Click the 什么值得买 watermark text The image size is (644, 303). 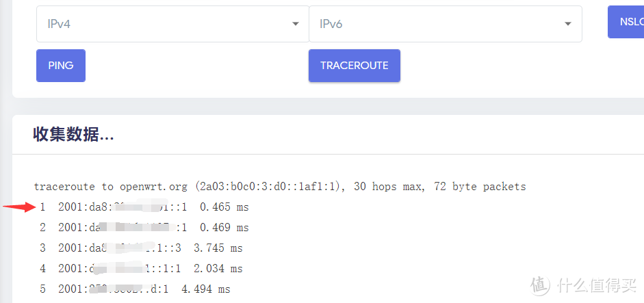(x=594, y=282)
